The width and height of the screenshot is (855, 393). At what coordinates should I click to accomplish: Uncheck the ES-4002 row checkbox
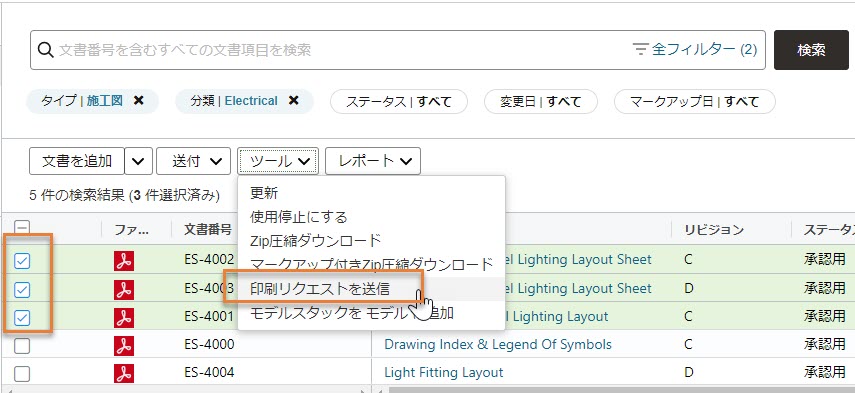pos(22,262)
